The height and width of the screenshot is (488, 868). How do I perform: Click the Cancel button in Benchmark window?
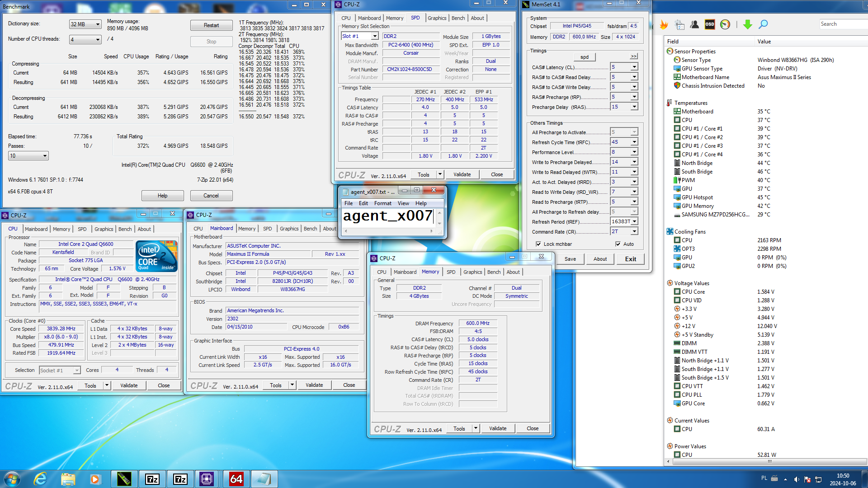click(211, 196)
